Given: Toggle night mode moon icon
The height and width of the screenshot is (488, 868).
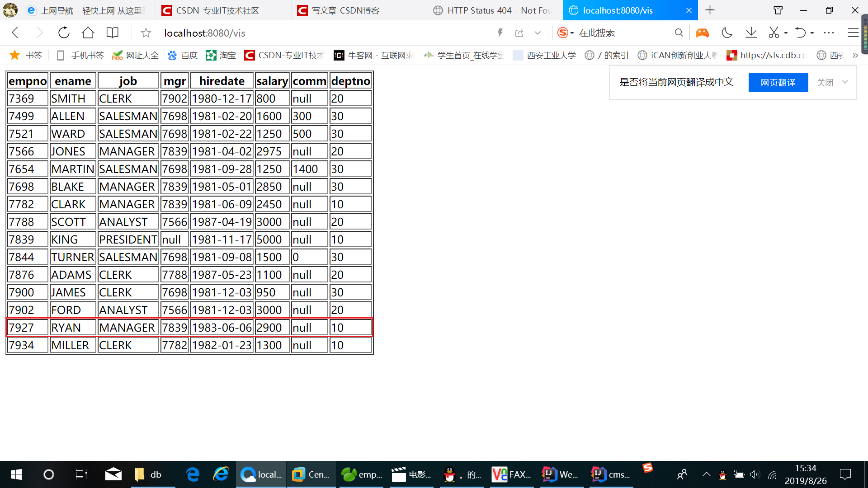Looking at the screenshot, I should pos(727,33).
